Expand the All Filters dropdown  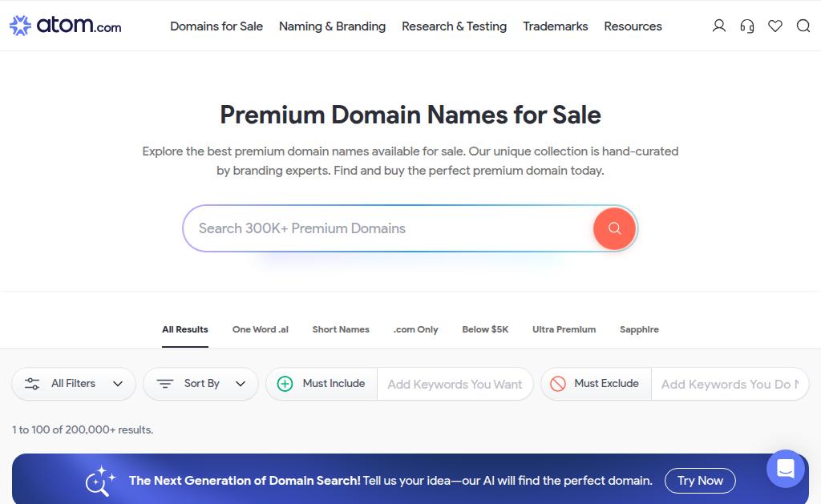74,384
